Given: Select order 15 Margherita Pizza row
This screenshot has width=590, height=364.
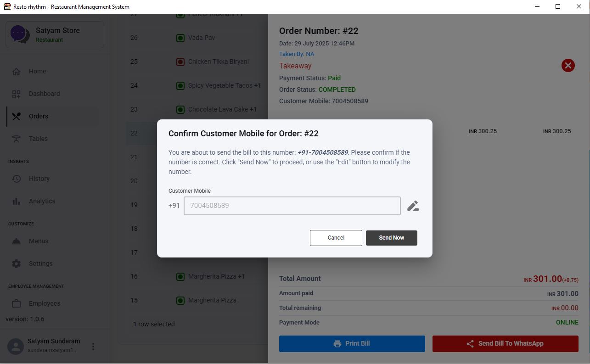Looking at the screenshot, I should click(x=212, y=301).
